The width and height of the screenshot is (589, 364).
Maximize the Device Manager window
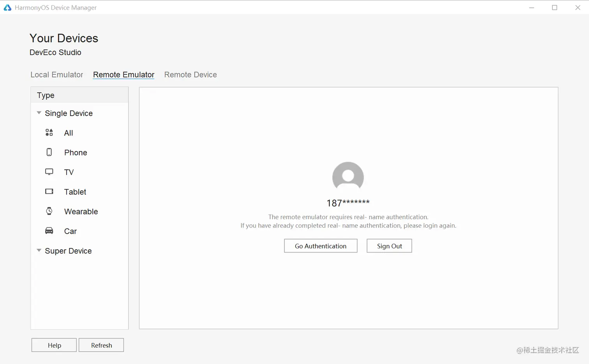point(555,7)
